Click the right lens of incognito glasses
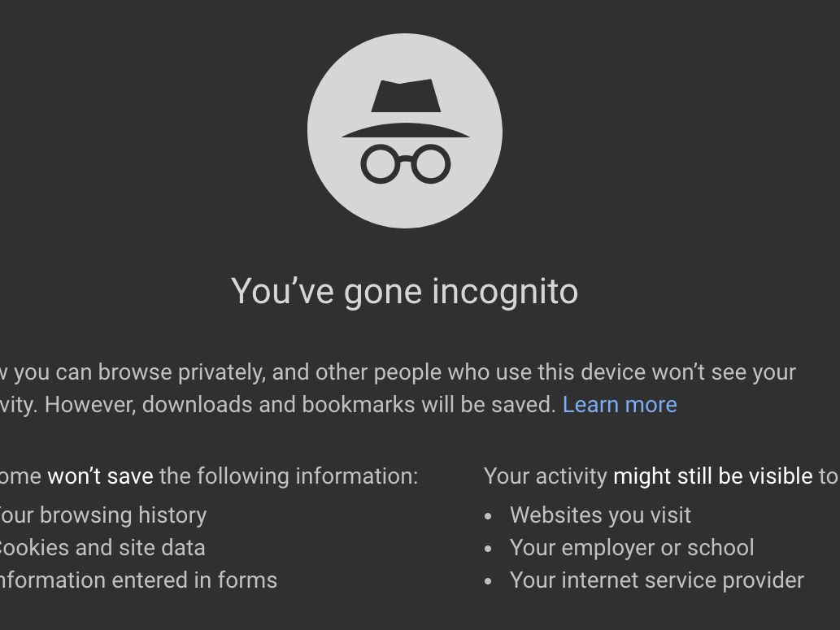840x630 pixels. point(431,163)
